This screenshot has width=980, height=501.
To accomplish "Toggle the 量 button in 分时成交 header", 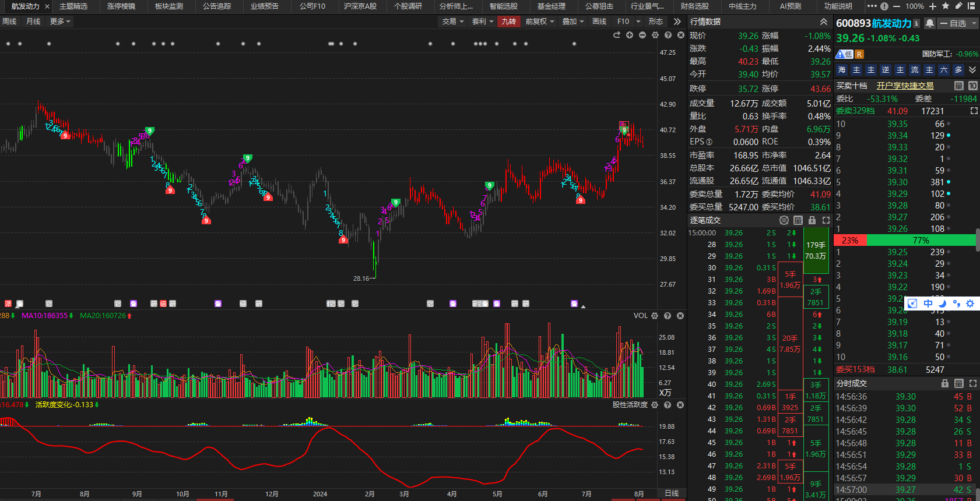I will tap(959, 383).
